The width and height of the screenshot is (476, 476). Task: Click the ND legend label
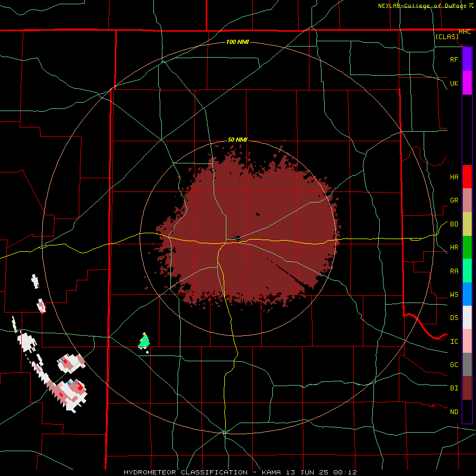(454, 412)
